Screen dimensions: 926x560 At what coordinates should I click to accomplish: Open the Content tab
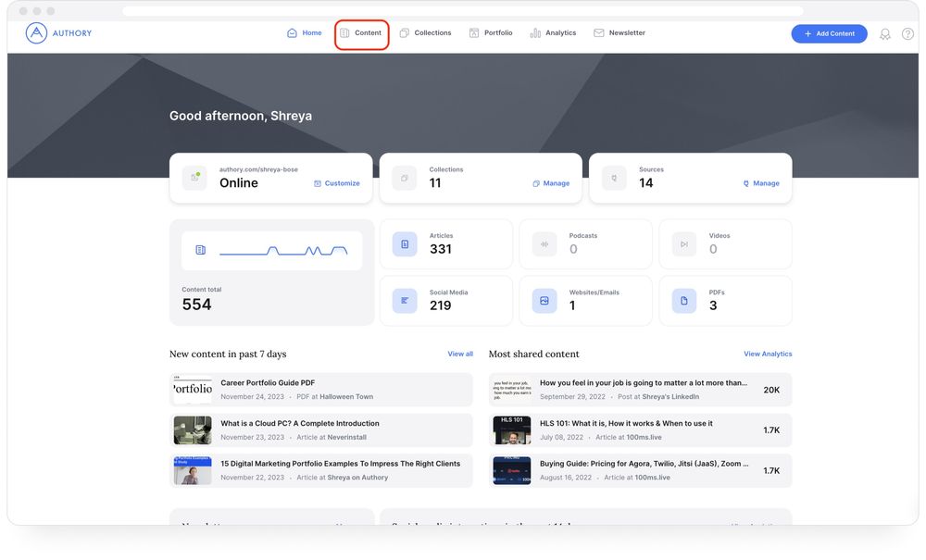(361, 33)
